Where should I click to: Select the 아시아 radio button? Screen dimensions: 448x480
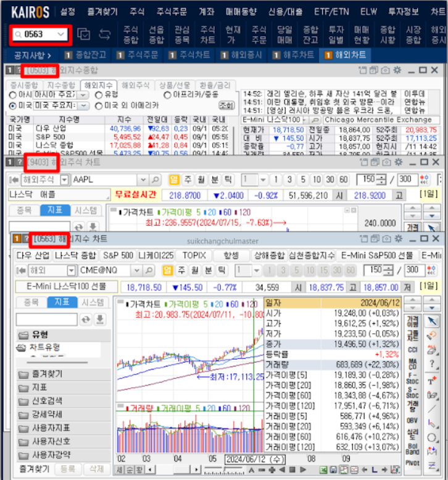click(12, 95)
